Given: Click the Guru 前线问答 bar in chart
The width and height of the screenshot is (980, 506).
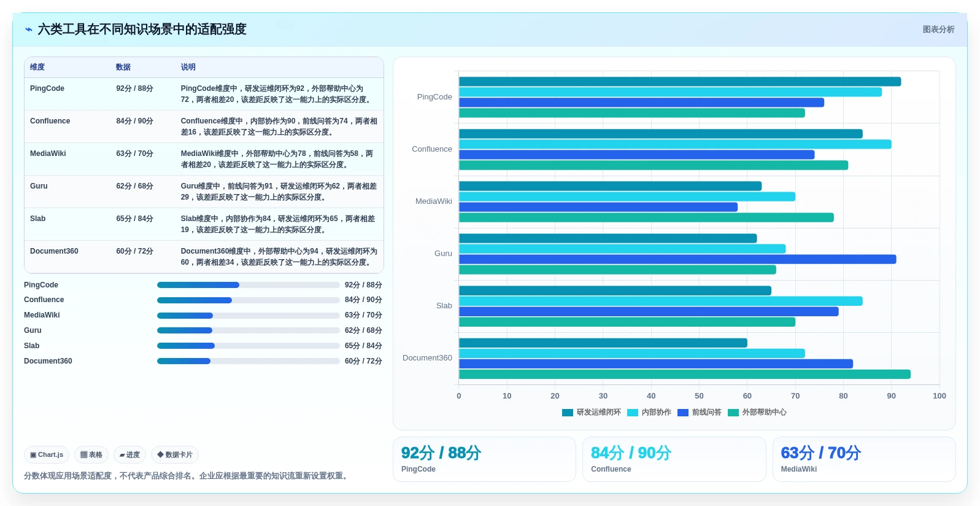Looking at the screenshot, I should pyautogui.click(x=677, y=260).
